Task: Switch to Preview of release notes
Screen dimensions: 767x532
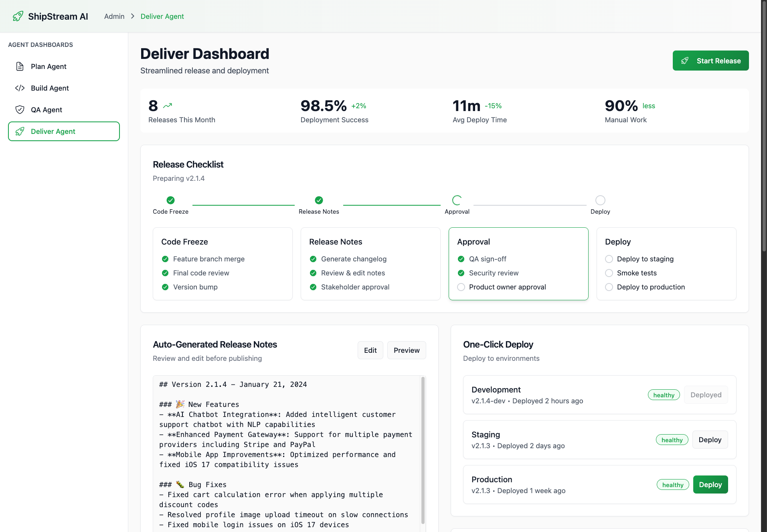Action: coord(406,350)
